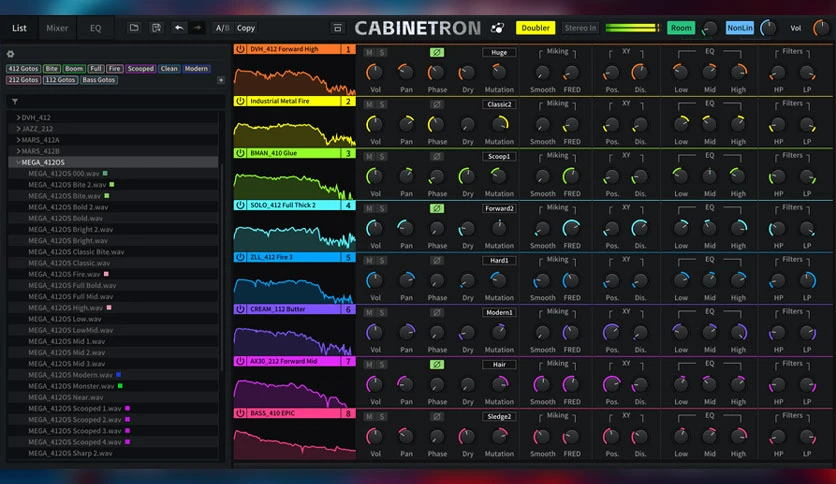Toggle power on SOLO_412 Full Thick 2
836x484 pixels.
click(x=240, y=205)
